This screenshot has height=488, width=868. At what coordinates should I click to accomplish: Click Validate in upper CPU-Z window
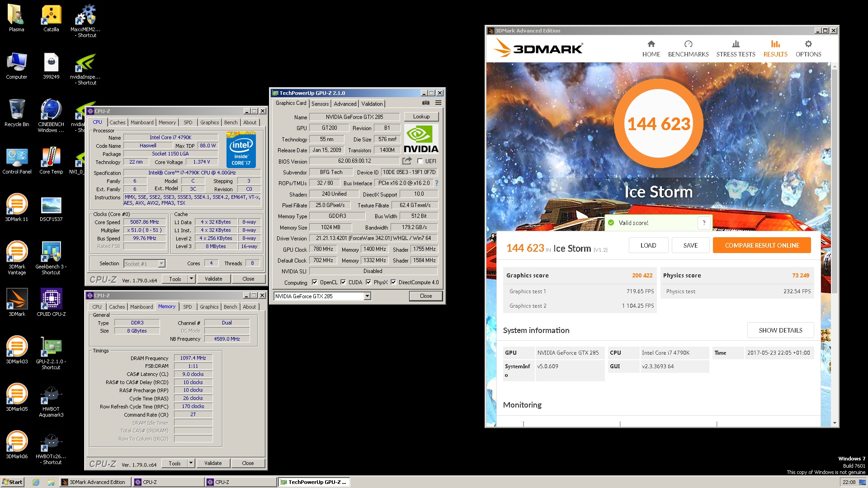click(213, 279)
